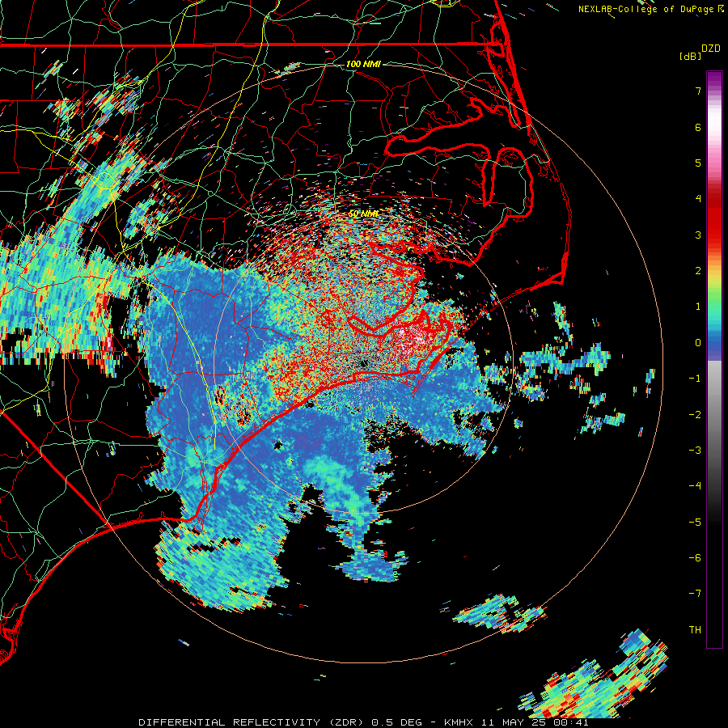Click the 4 value on color scale
The width and height of the screenshot is (728, 728).
pos(698,199)
